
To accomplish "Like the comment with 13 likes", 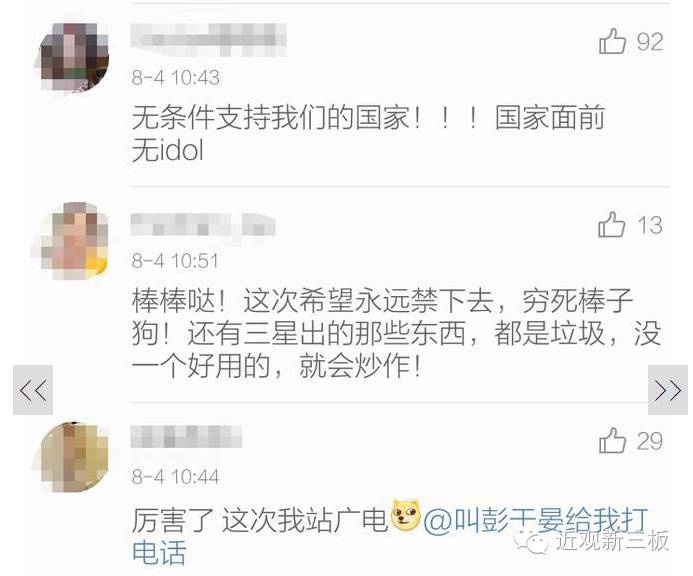I will (611, 224).
